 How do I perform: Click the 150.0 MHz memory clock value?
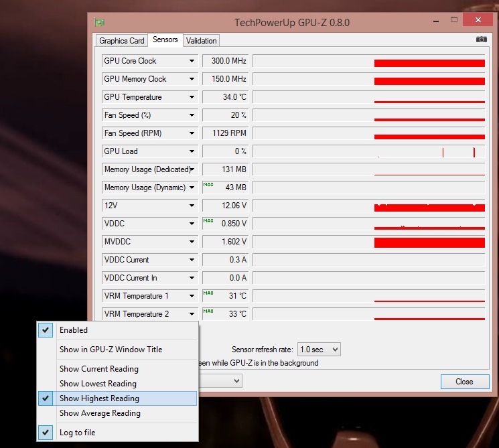[x=225, y=79]
